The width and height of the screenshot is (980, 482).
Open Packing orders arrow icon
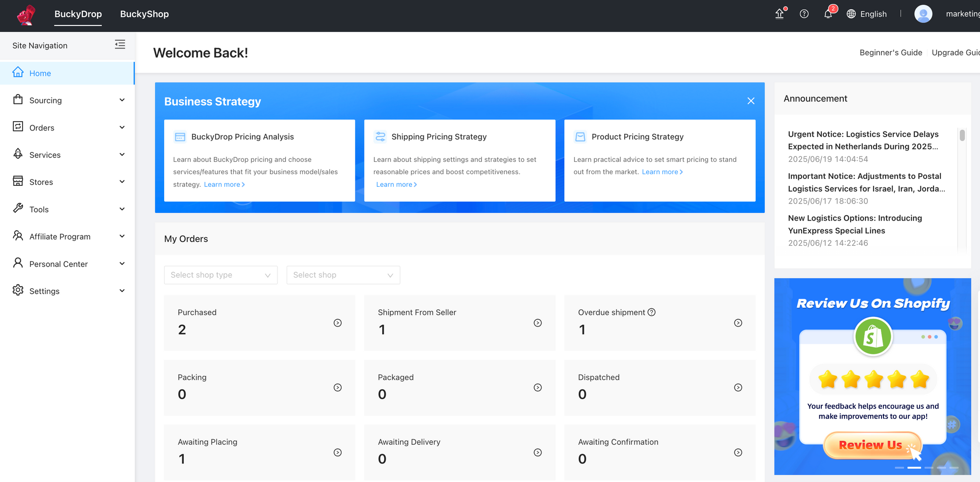pyautogui.click(x=338, y=387)
